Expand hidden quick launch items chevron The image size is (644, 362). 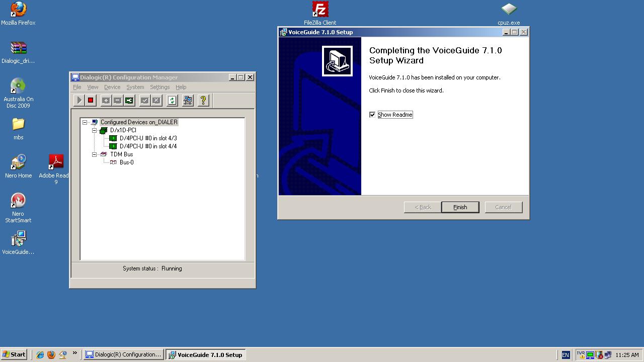74,353
